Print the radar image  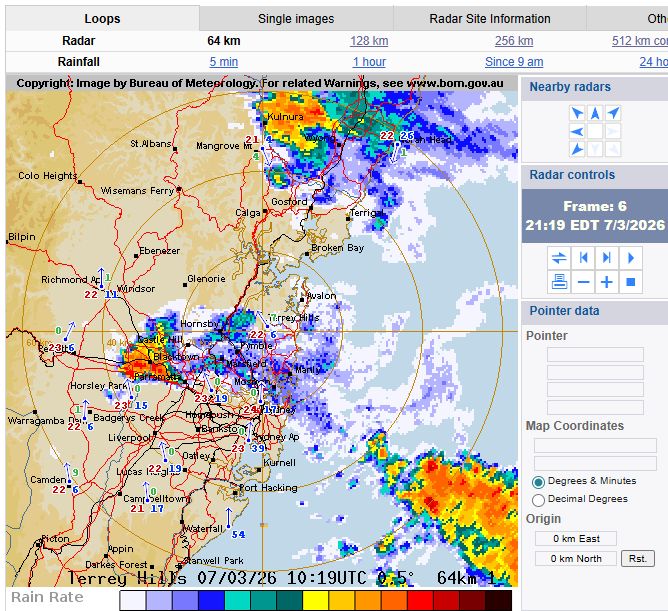coord(559,282)
